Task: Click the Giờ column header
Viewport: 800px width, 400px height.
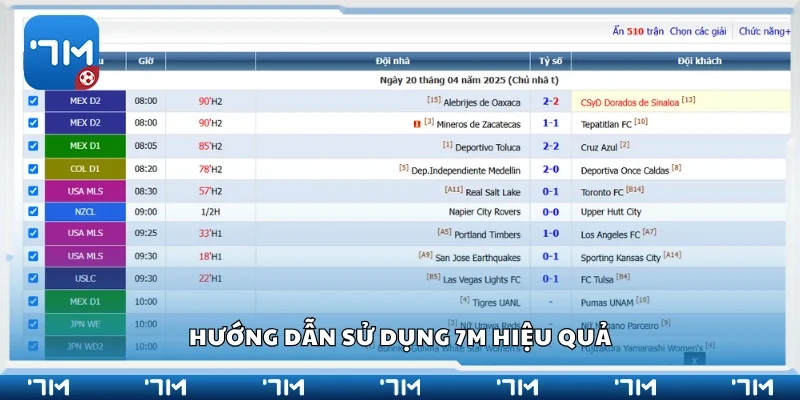Action: click(145, 61)
